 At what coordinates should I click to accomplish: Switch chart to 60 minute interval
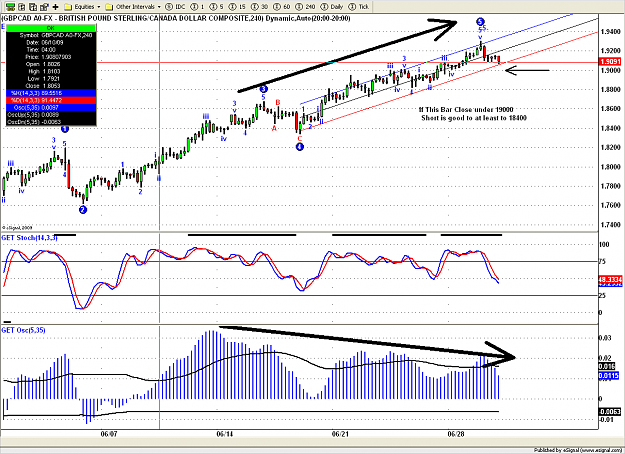(x=283, y=6)
